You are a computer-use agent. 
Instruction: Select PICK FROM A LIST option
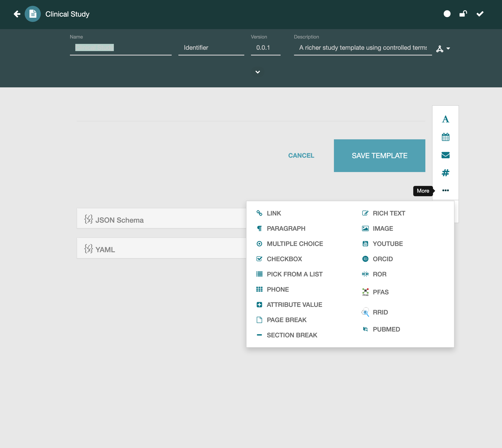tap(289, 274)
